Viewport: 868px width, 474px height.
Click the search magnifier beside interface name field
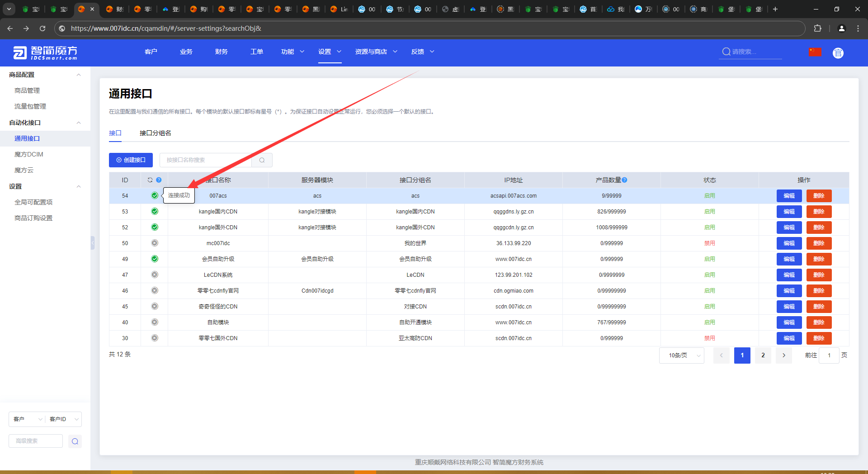(262, 160)
